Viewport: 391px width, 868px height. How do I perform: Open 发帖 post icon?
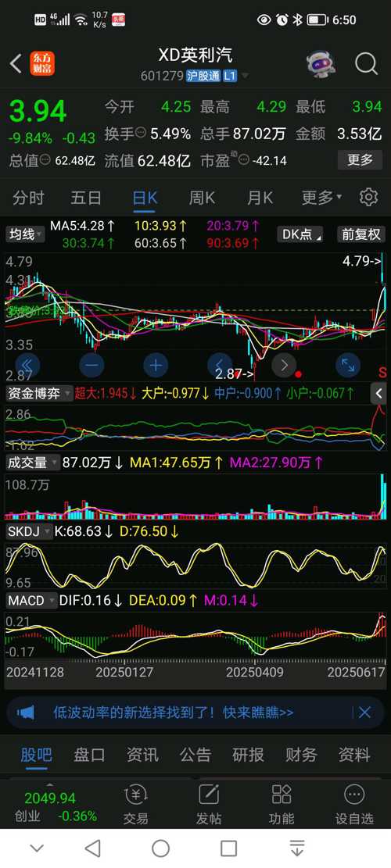pos(208,804)
